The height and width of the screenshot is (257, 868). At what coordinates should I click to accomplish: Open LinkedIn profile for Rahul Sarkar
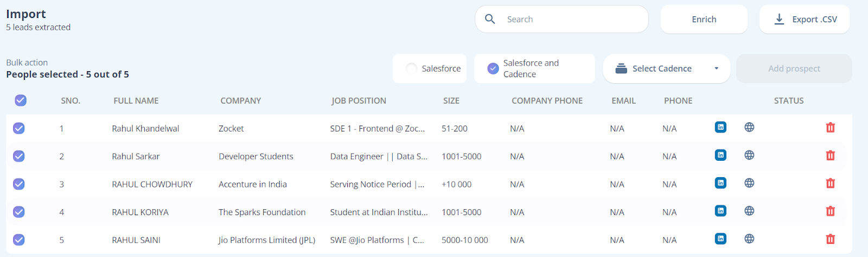tap(720, 155)
